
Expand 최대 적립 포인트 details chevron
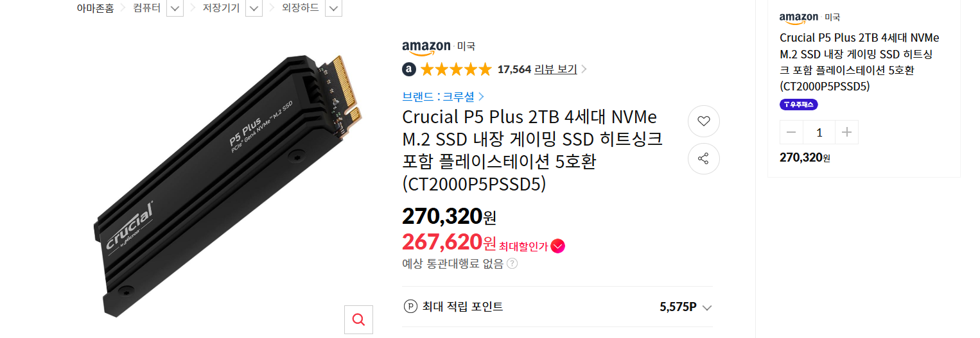tap(707, 307)
